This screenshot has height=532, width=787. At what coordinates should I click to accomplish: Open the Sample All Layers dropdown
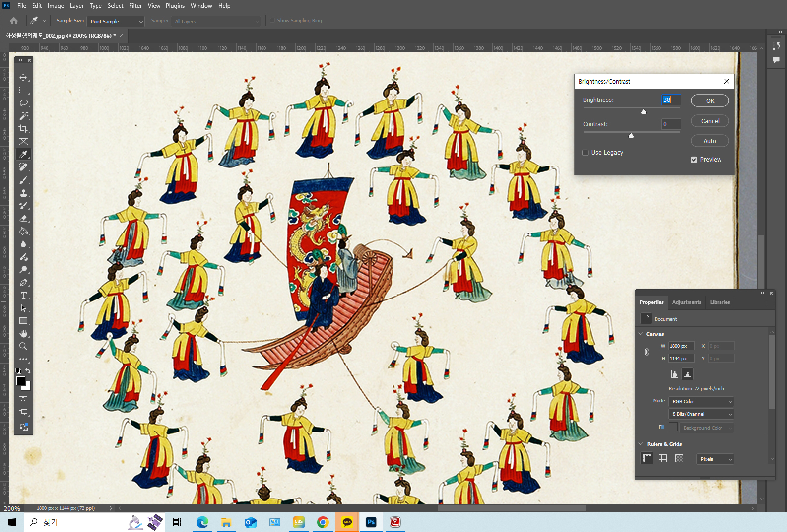(216, 21)
